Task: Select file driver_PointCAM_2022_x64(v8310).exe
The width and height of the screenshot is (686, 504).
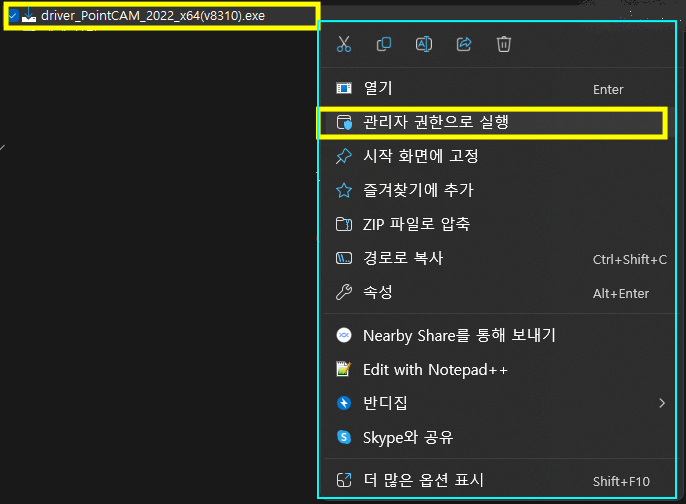Action: point(153,16)
